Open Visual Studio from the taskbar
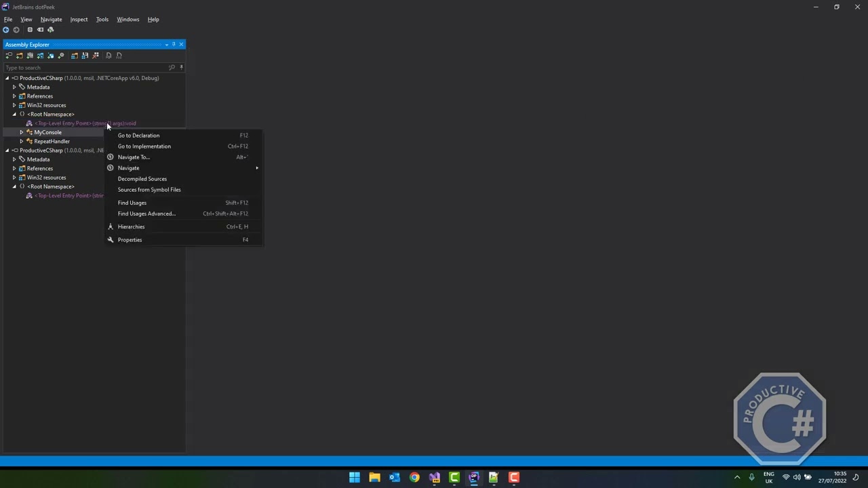Screen dimensions: 868x488 pos(435,477)
